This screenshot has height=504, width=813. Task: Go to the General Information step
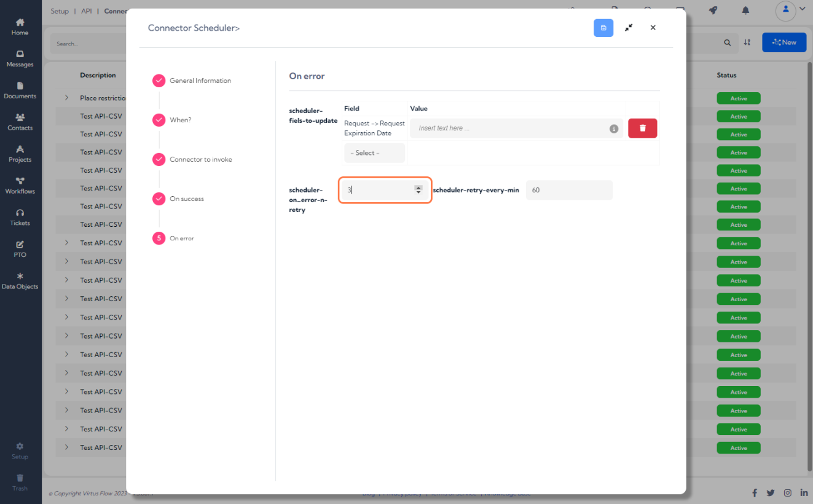point(200,81)
